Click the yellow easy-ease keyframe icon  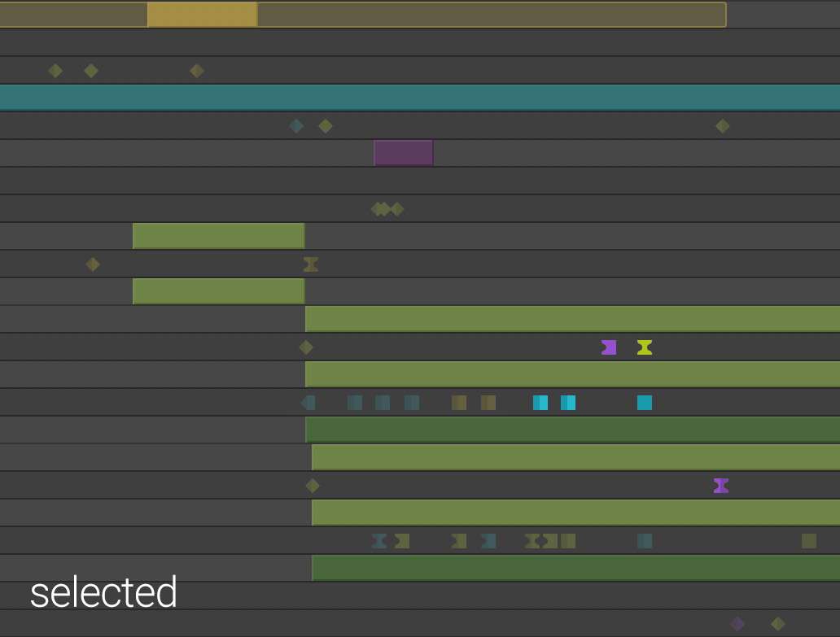click(x=645, y=347)
